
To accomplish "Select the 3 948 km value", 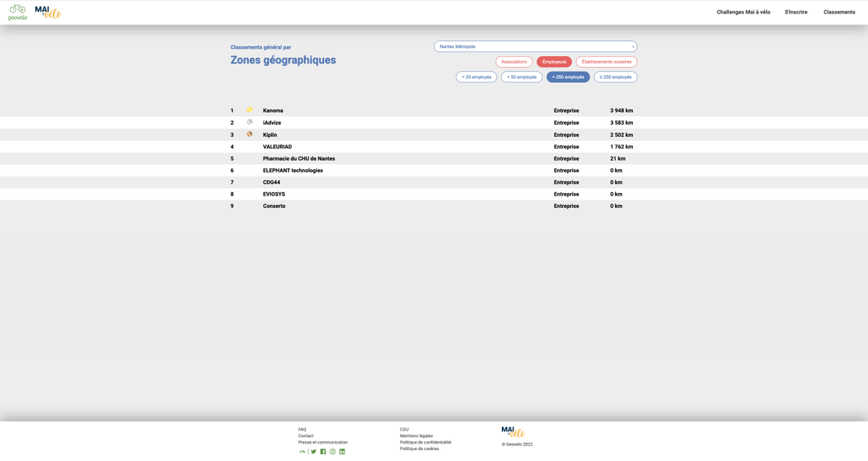I will (621, 111).
